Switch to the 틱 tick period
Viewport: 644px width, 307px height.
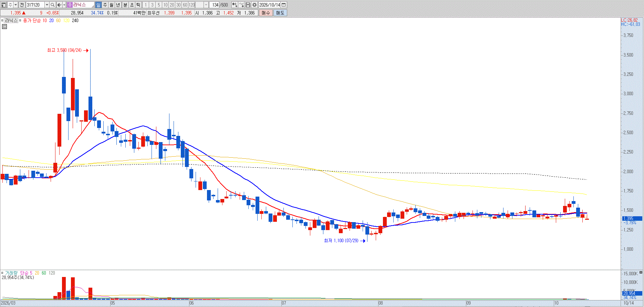coord(138,5)
